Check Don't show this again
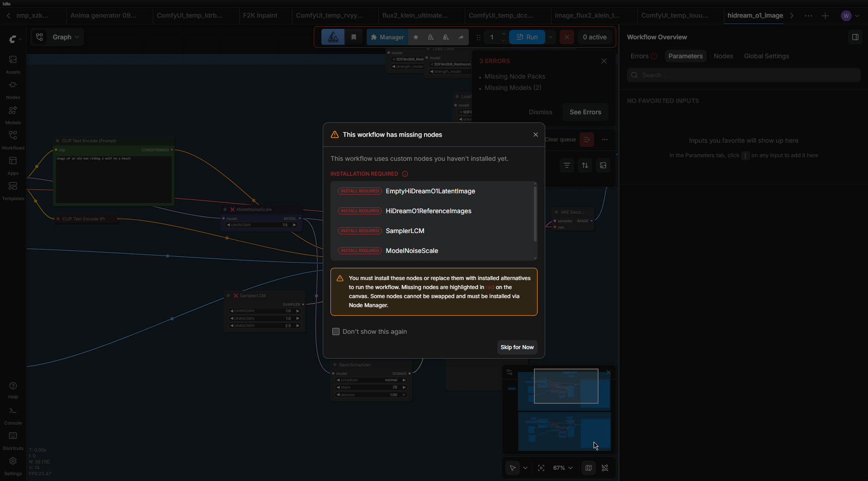Image resolution: width=868 pixels, height=481 pixels. click(x=335, y=332)
